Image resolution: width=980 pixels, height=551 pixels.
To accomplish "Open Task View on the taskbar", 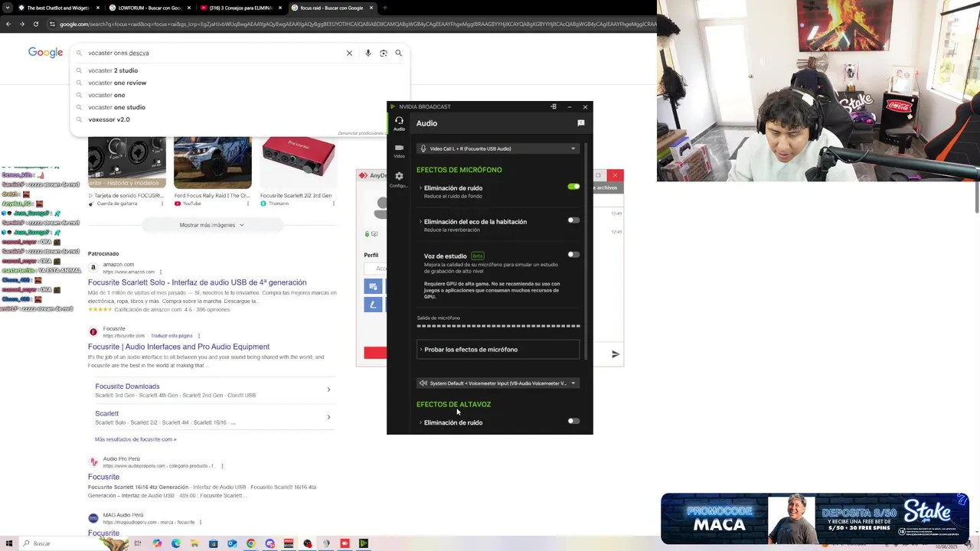I will point(138,543).
